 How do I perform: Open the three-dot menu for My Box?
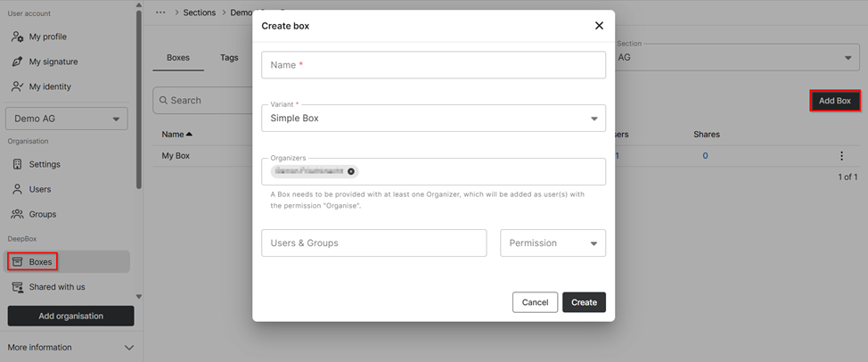click(x=841, y=156)
